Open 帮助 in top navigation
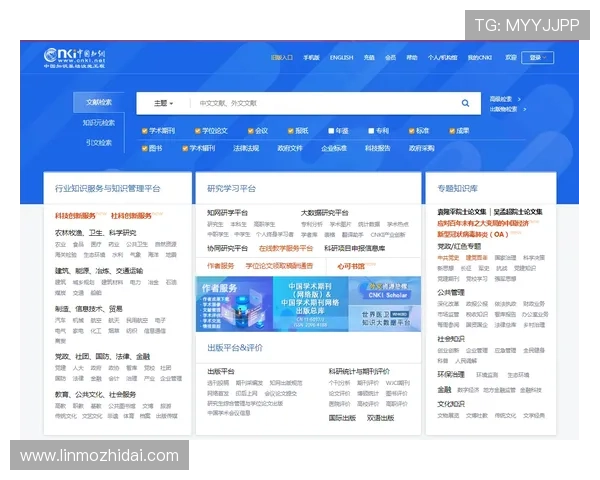The width and height of the screenshot is (600, 480). point(412,57)
